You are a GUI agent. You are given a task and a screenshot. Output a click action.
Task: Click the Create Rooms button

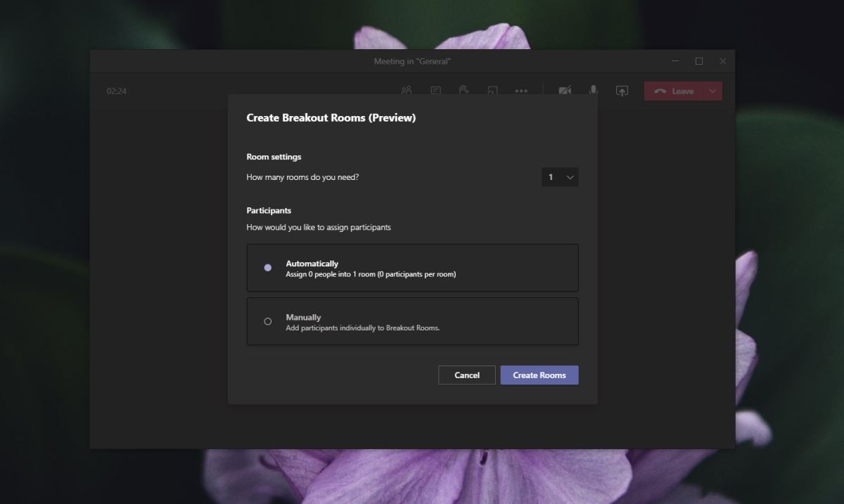pyautogui.click(x=539, y=375)
